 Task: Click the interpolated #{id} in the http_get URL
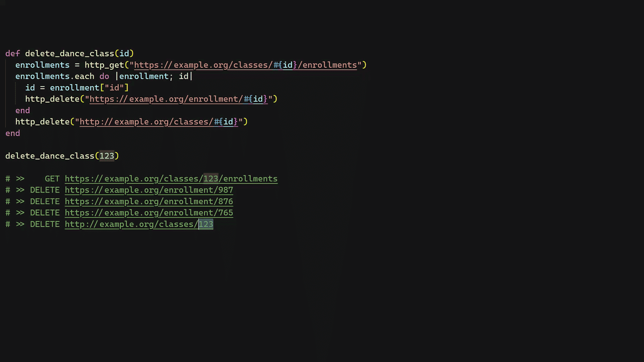click(286, 65)
